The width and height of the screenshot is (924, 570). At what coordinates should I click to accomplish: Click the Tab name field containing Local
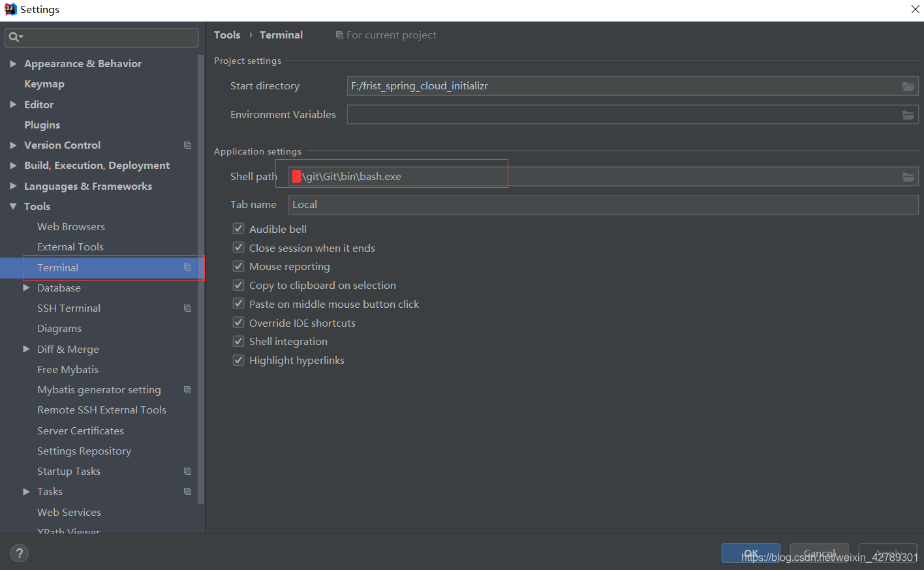pyautogui.click(x=604, y=205)
